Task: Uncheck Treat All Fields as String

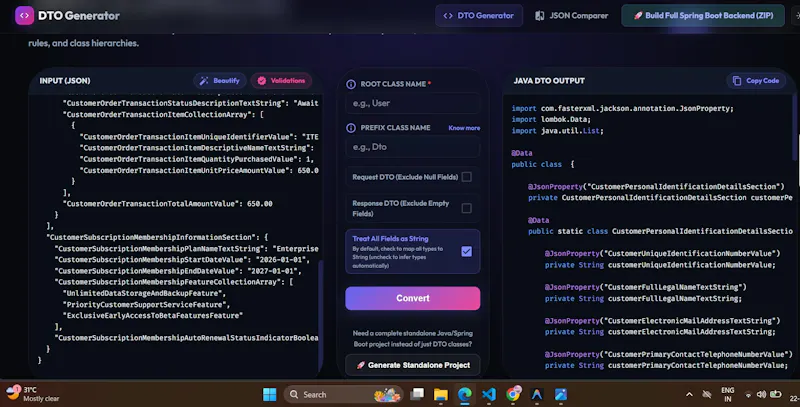Action: (466, 251)
